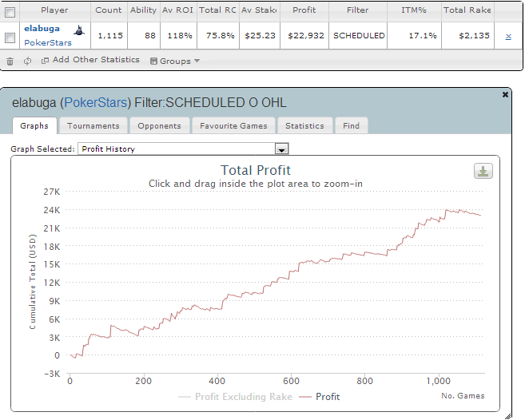Open the Statistics tab
This screenshot has width=529, height=420.
[304, 125]
